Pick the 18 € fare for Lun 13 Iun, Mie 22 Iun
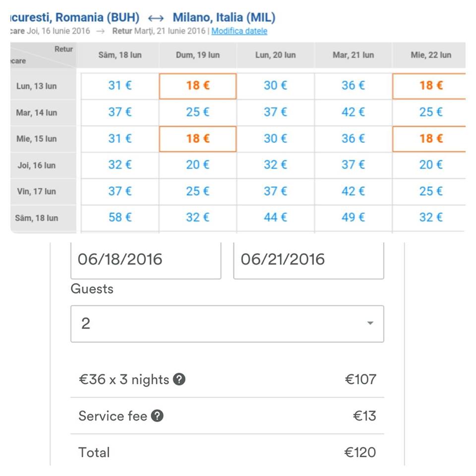 [429, 86]
